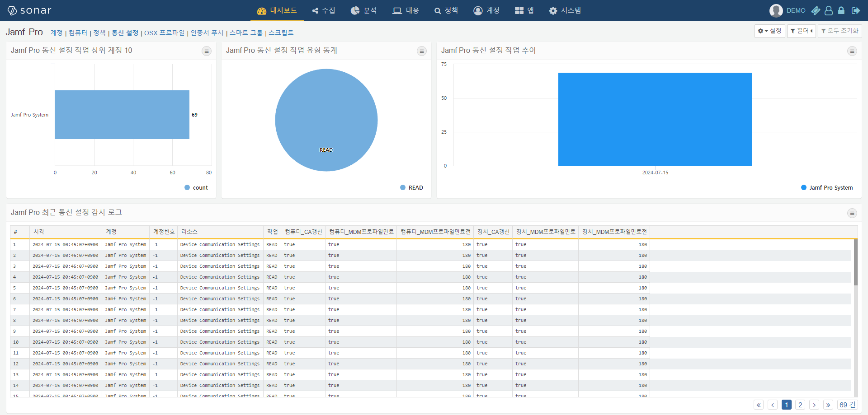Sort by the 장치_MDM프로파일만료전 column header
This screenshot has height=415, width=868.
614,232
